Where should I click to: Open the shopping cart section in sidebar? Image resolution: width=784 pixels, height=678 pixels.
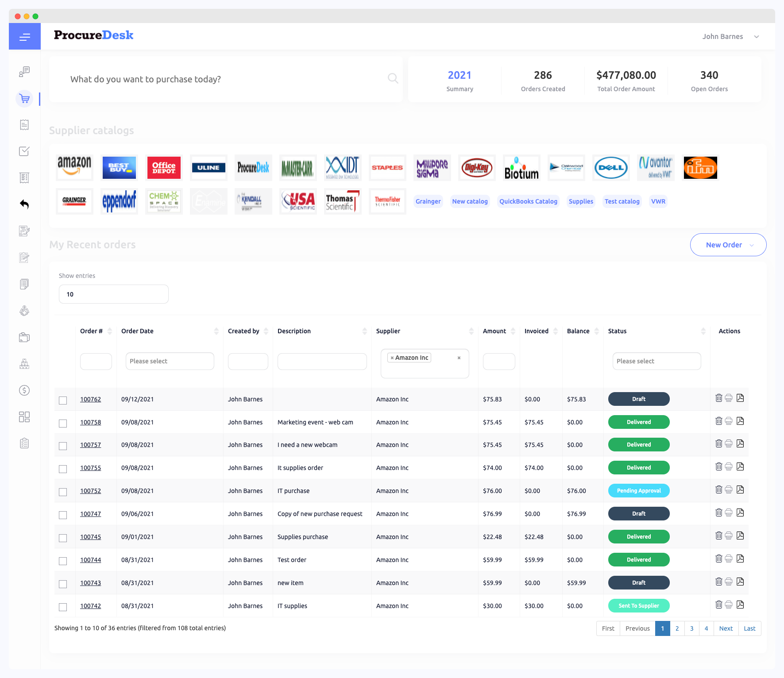[x=24, y=98]
